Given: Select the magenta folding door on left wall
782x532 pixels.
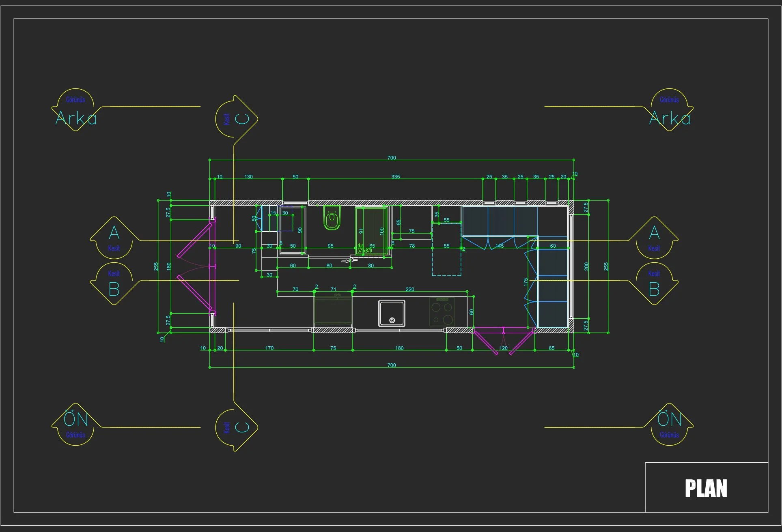Looking at the screenshot, I should [196, 266].
